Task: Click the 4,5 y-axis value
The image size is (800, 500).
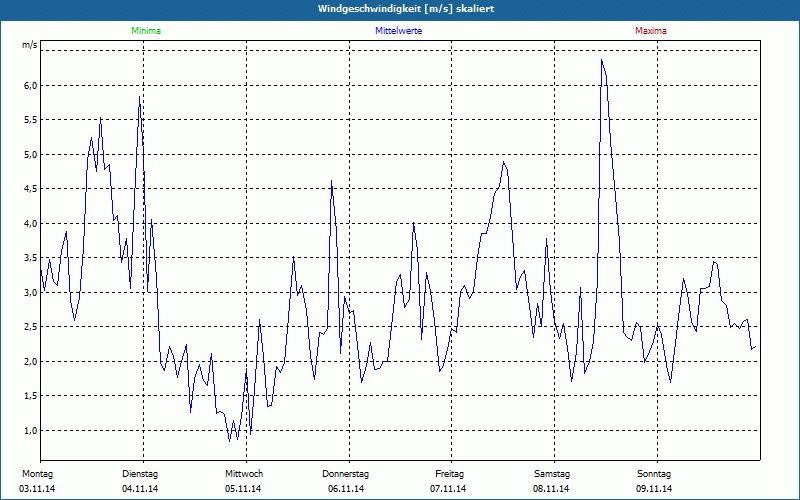Action: [x=31, y=189]
